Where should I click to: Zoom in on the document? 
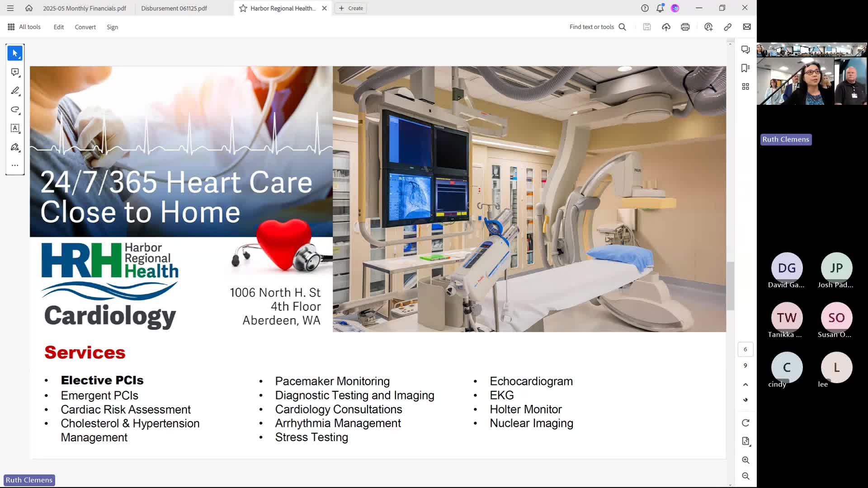(745, 460)
